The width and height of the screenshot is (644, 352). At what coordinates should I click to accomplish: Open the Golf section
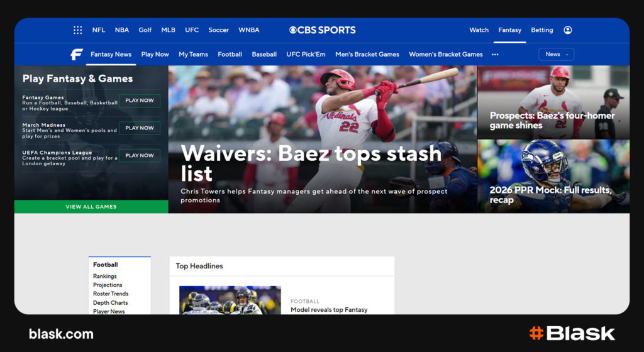[145, 30]
